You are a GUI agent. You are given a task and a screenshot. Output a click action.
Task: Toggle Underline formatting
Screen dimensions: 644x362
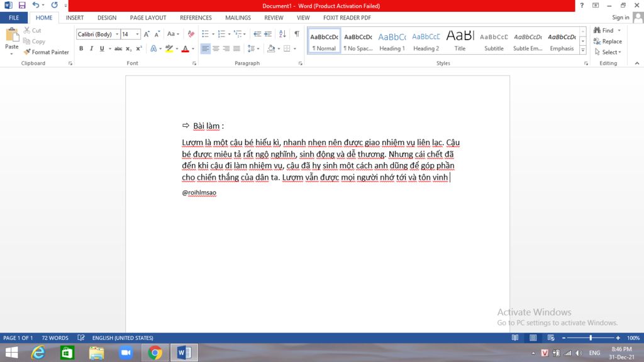click(x=102, y=48)
